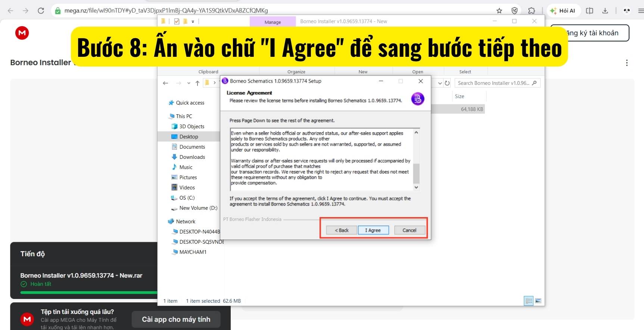Select Desktop in the navigation pane
The height and width of the screenshot is (330, 644).
(189, 137)
